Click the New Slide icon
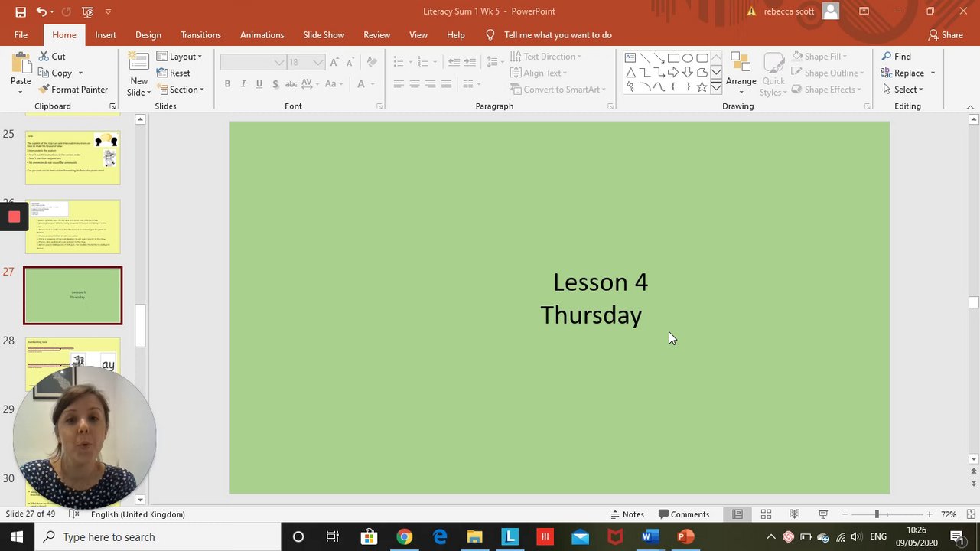 (x=138, y=63)
